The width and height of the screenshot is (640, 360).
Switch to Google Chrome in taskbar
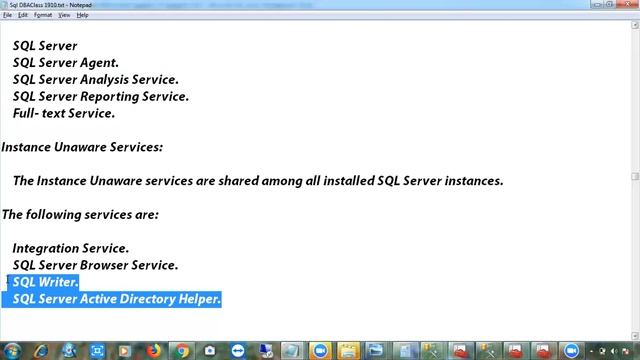click(182, 351)
